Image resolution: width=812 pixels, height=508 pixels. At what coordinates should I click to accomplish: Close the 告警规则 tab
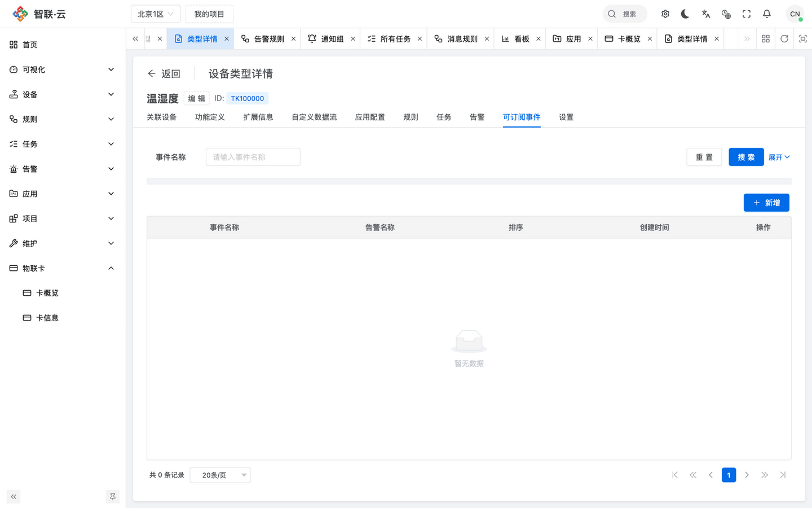point(293,39)
